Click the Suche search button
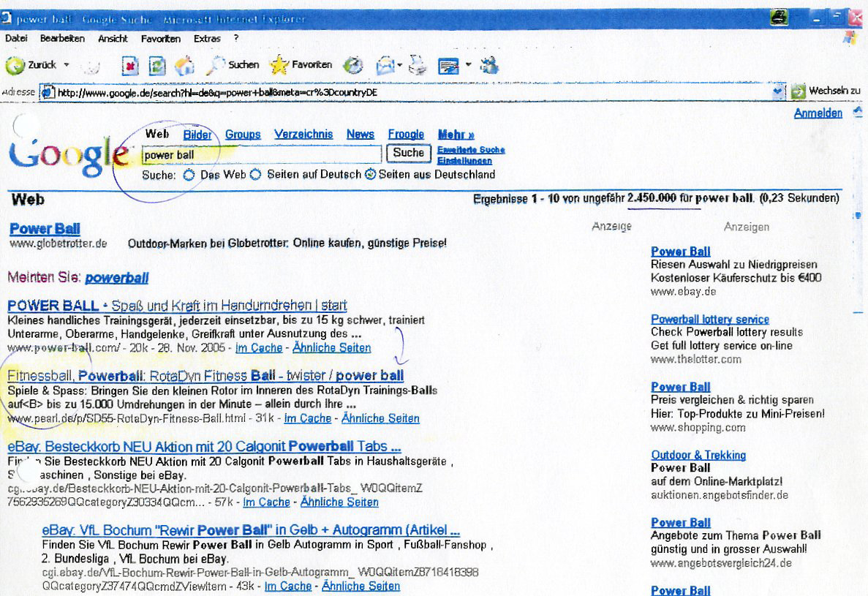This screenshot has width=868, height=596. (x=408, y=153)
